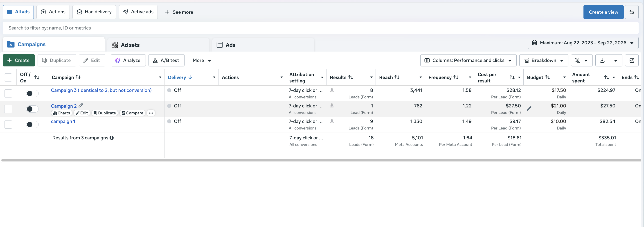The width and height of the screenshot is (644, 227).
Task: Check the select-all header checkbox
Action: click(8, 77)
